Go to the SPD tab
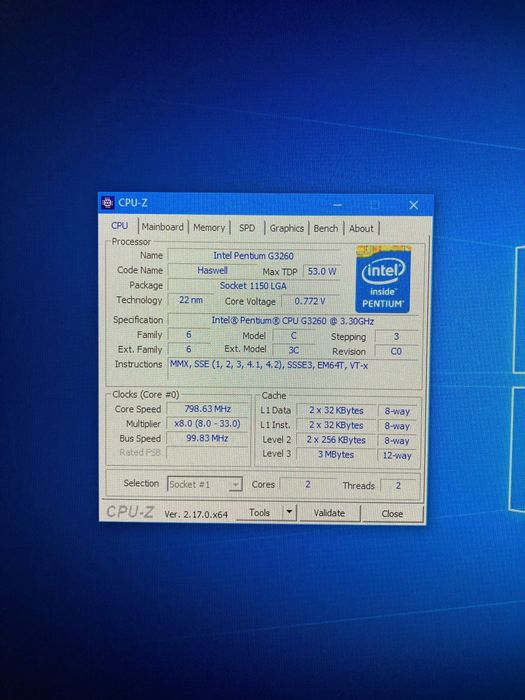The image size is (525, 700). click(247, 228)
